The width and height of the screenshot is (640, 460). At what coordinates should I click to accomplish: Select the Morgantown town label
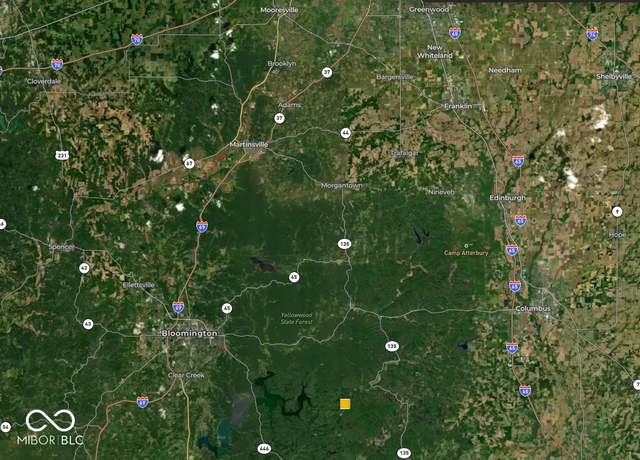pos(341,186)
